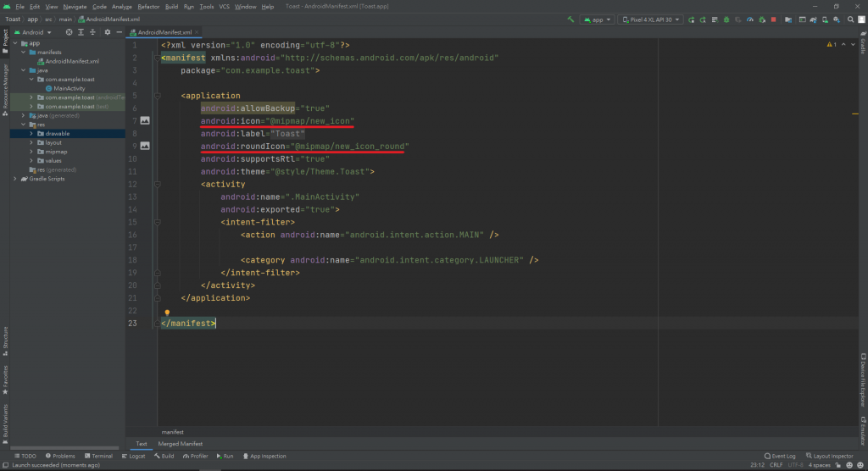Go to next highlighted error arrow
Screen dimensions: 868x471
pyautogui.click(x=853, y=45)
